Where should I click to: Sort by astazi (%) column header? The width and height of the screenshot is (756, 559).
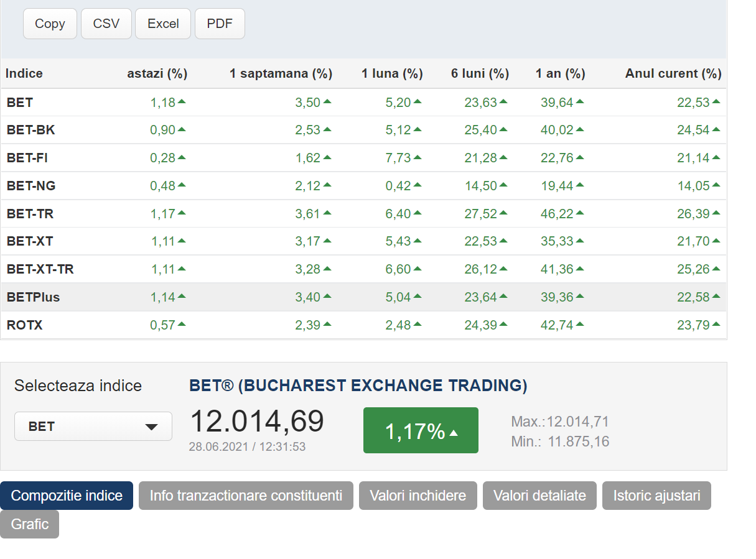click(x=157, y=73)
